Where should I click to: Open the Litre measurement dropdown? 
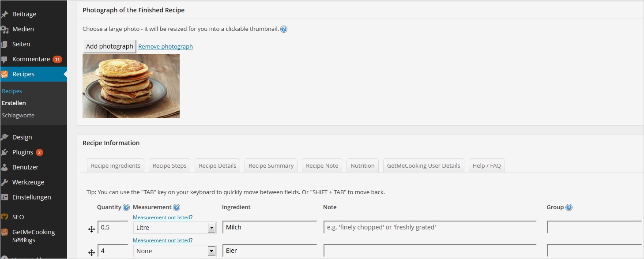[x=211, y=228]
